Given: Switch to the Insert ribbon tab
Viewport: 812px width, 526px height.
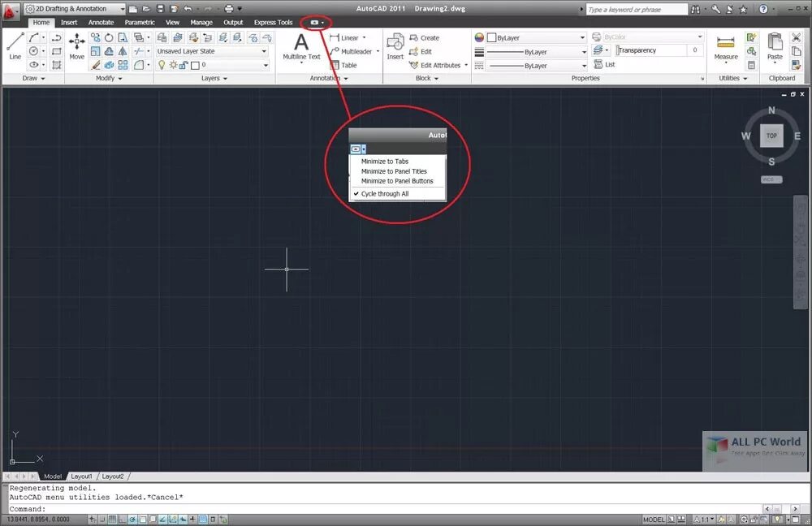Looking at the screenshot, I should 69,22.
